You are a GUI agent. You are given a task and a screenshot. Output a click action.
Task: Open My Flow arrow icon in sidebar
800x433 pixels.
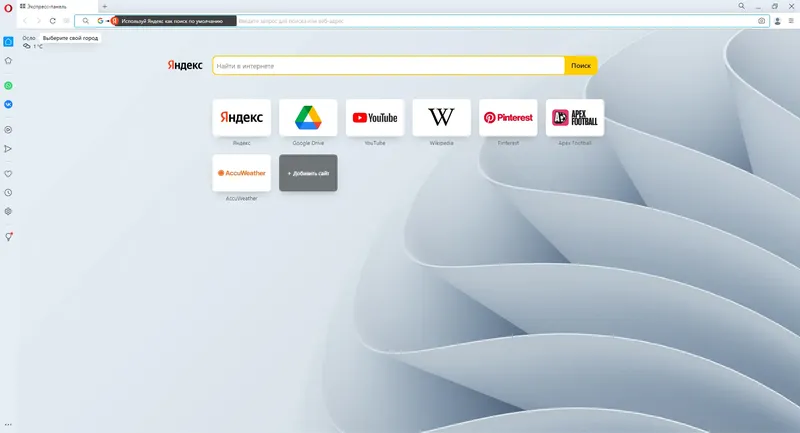[x=8, y=149]
